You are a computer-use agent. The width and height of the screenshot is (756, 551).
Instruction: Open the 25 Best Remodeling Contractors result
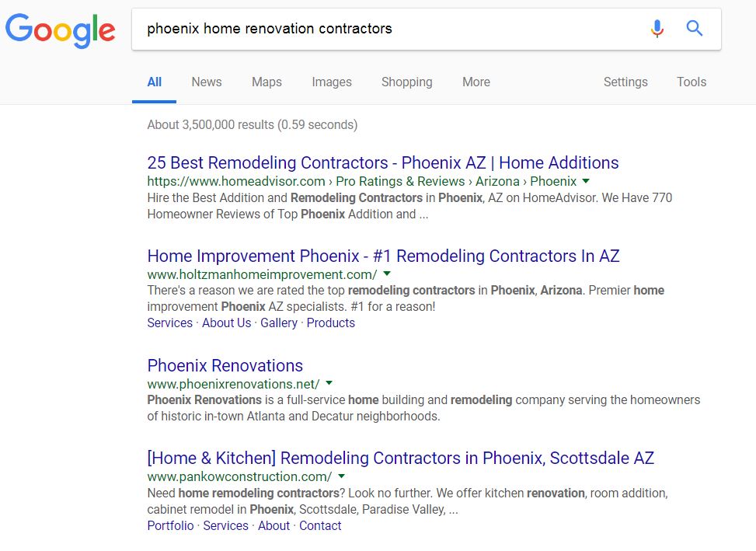382,162
